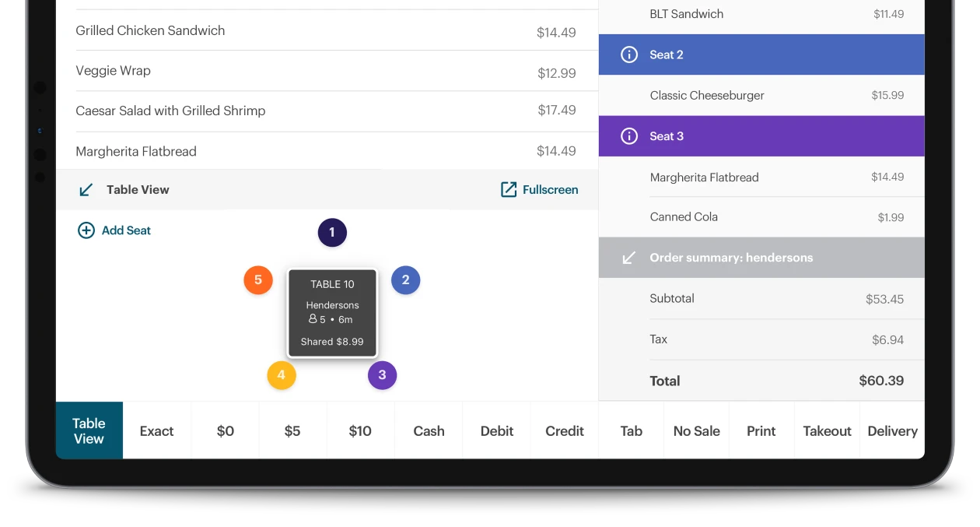The image size is (980, 527).
Task: Click the plus icon beside Add Seat
Action: point(86,230)
